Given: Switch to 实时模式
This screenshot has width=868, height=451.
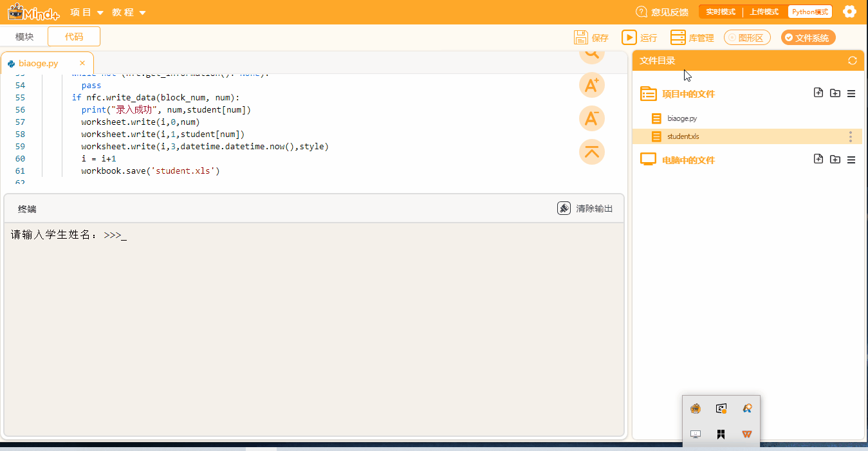Looking at the screenshot, I should [x=721, y=12].
